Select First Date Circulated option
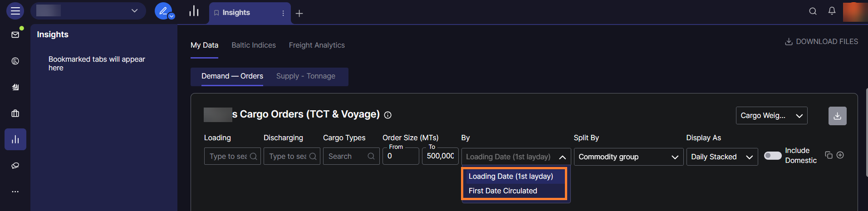This screenshot has width=868, height=211. (x=503, y=191)
